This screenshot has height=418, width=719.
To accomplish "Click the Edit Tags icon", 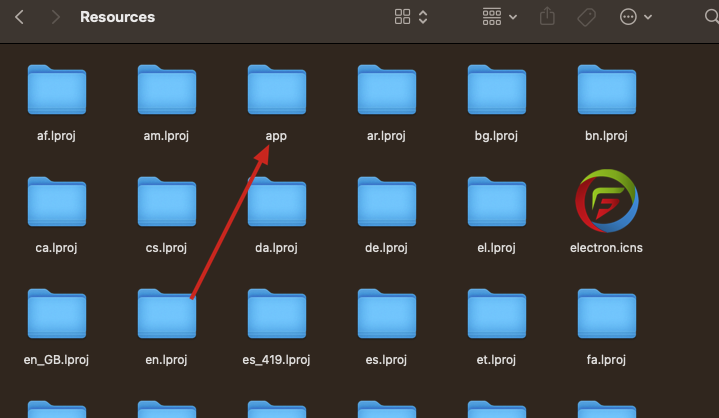I will point(586,17).
